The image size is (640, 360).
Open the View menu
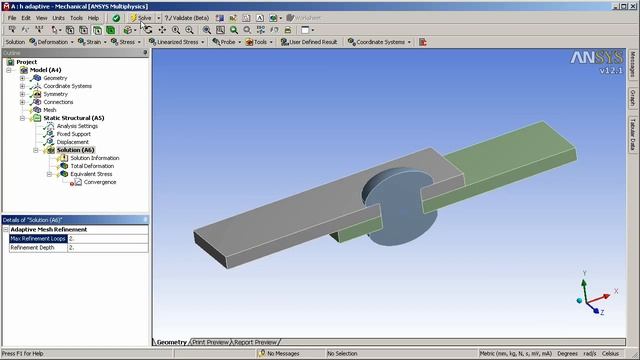point(41,18)
